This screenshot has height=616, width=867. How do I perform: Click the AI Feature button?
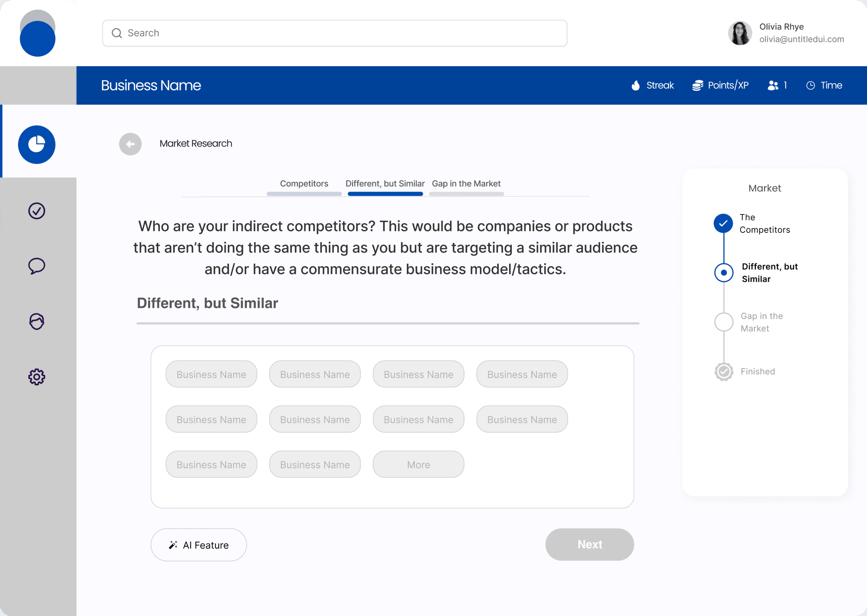click(x=199, y=545)
